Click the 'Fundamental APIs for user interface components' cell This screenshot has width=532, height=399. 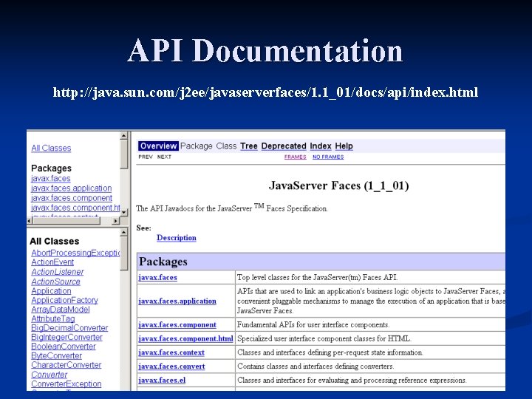point(370,324)
